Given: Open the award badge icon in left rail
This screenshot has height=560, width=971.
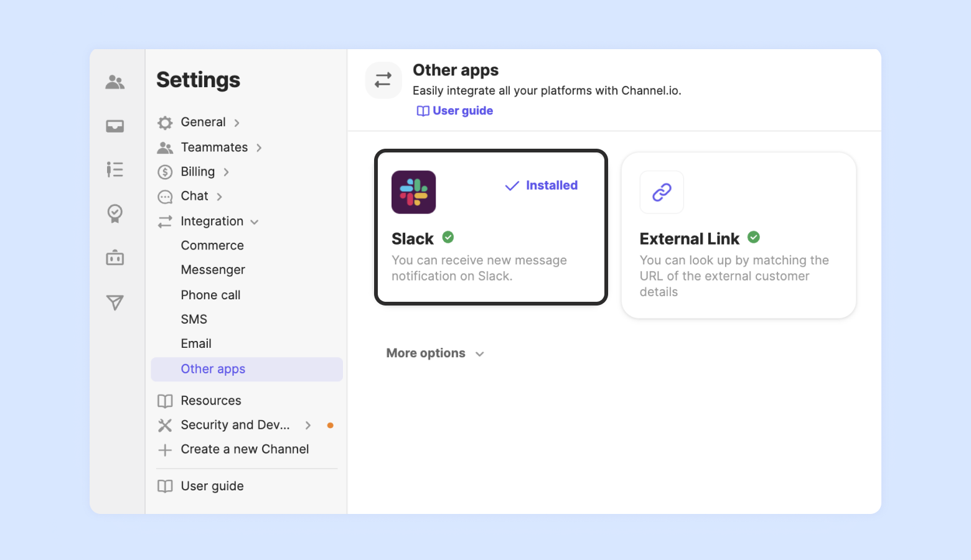Looking at the screenshot, I should tap(115, 213).
